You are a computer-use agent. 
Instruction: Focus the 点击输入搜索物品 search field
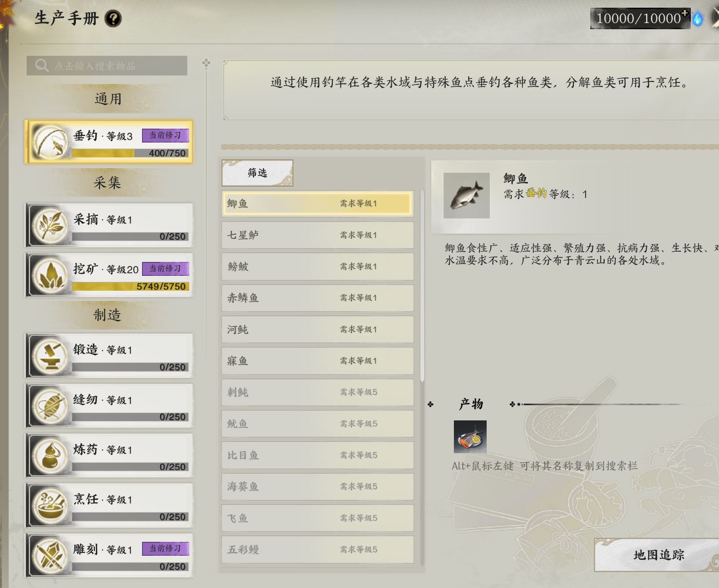tap(107, 66)
